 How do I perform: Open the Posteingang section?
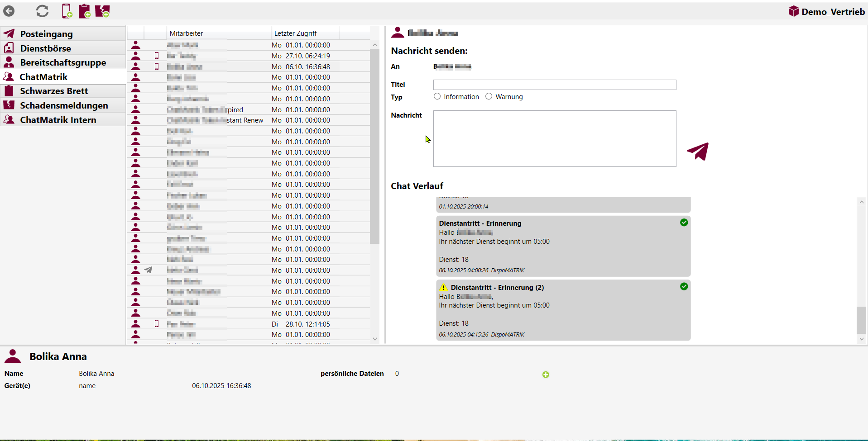point(46,34)
